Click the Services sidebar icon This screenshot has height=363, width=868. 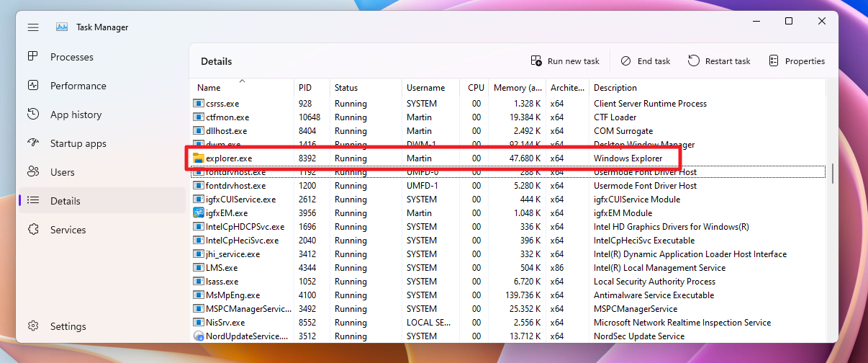(x=33, y=230)
